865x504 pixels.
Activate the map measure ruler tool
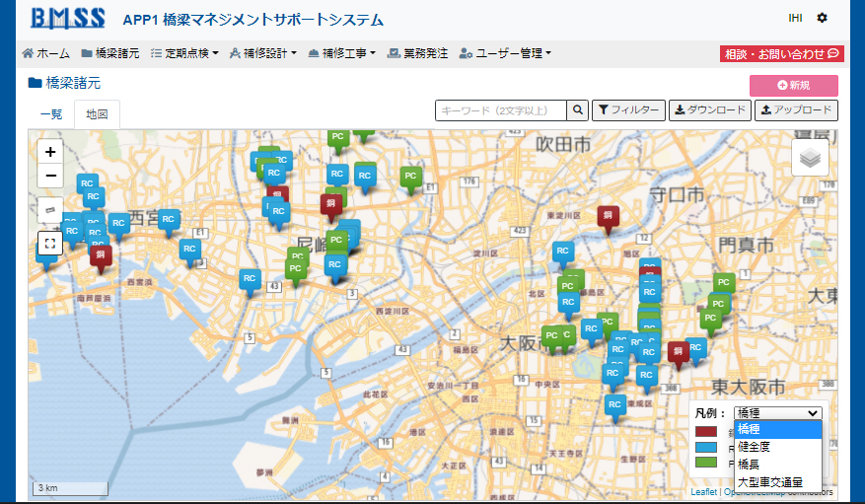[51, 210]
